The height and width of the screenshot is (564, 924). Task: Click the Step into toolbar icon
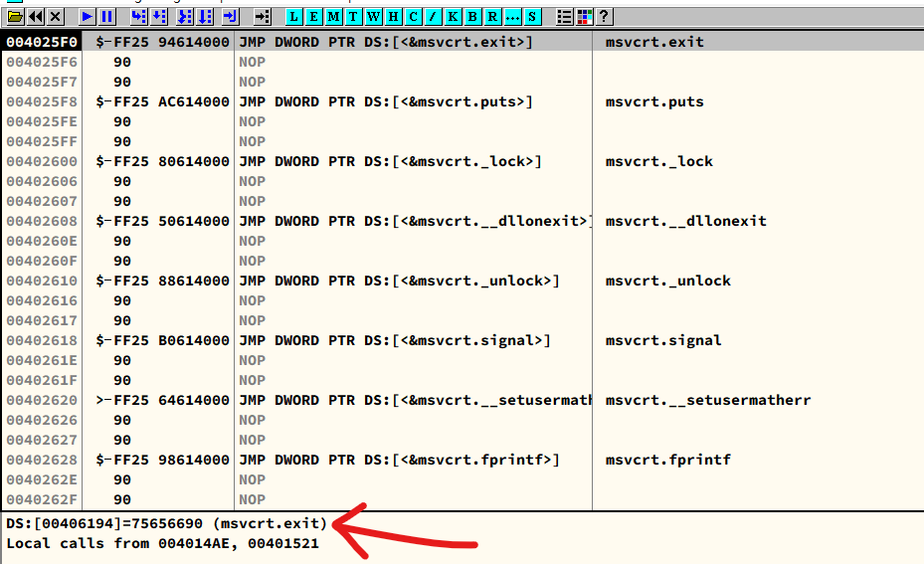138,17
